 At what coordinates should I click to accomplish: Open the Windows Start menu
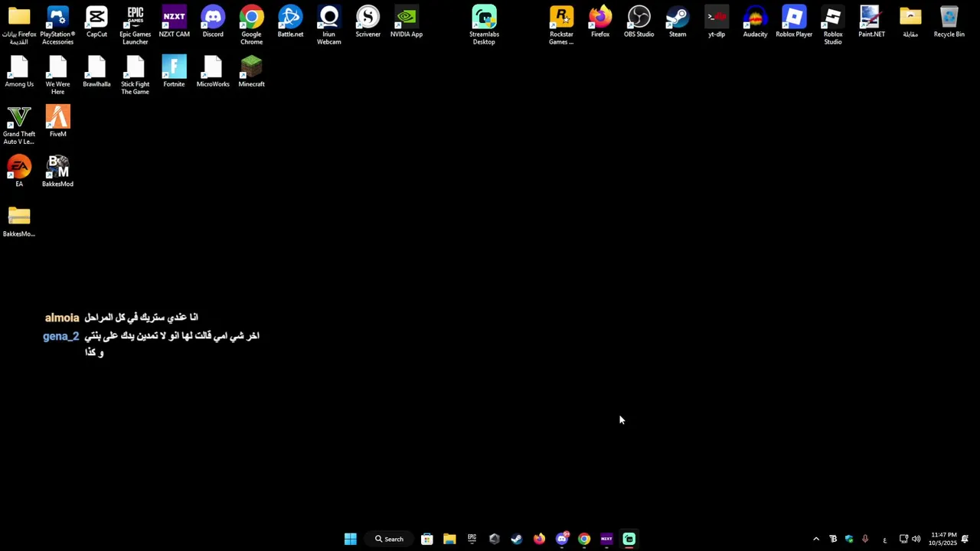[350, 539]
